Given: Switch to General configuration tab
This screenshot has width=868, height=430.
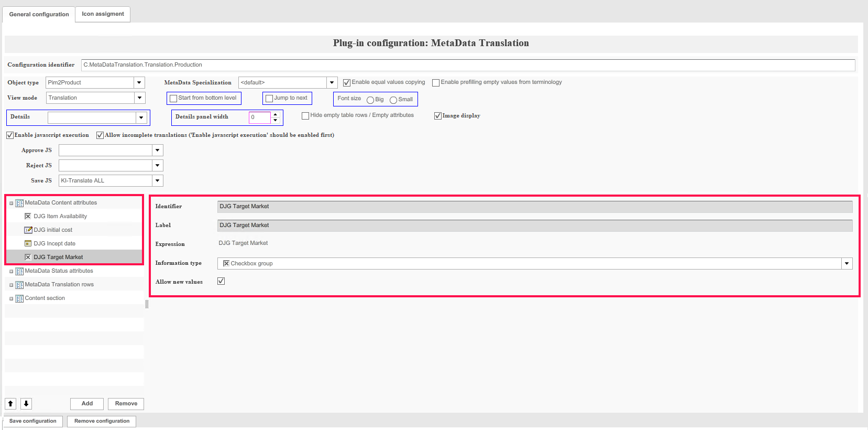Looking at the screenshot, I should (39, 14).
